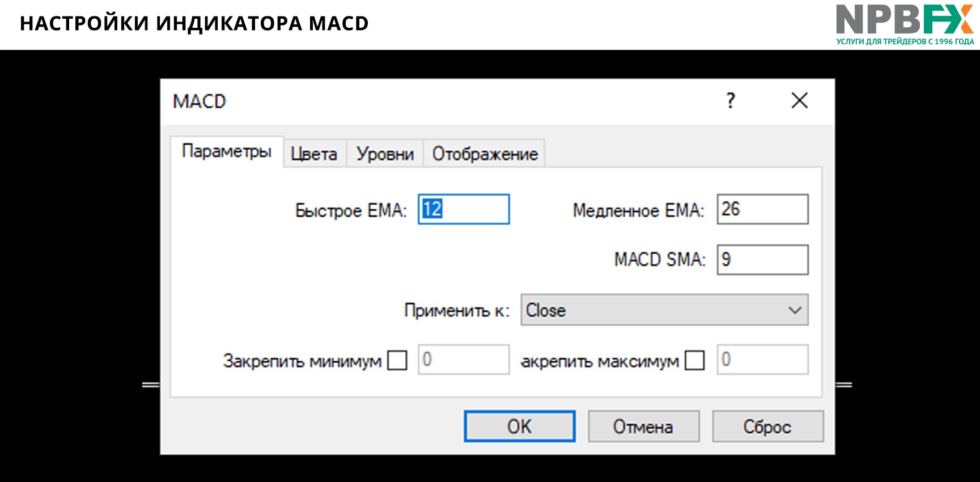Screen dimensions: 980x482
Task: Click the MACD SMA input field
Action: (x=762, y=260)
